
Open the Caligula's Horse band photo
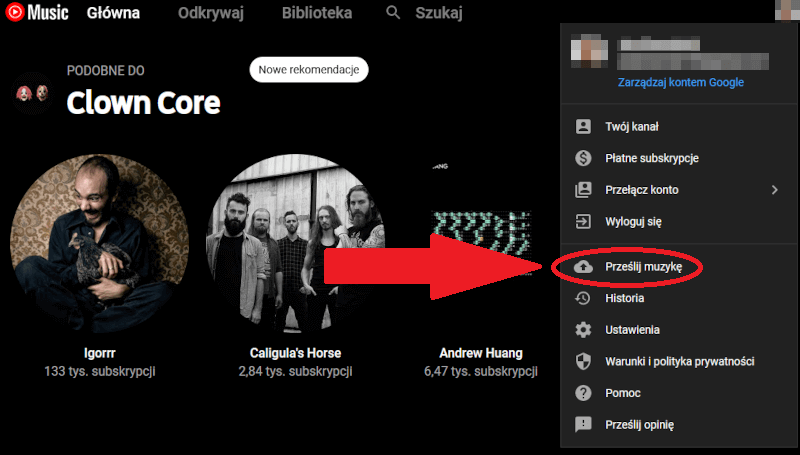tap(295, 243)
